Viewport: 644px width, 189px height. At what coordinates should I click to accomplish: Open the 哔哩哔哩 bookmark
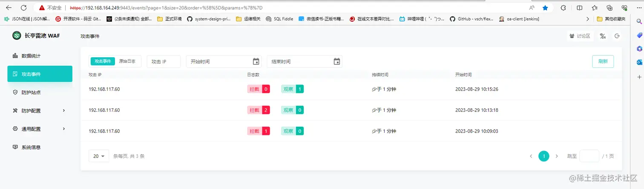pyautogui.click(x=423, y=19)
